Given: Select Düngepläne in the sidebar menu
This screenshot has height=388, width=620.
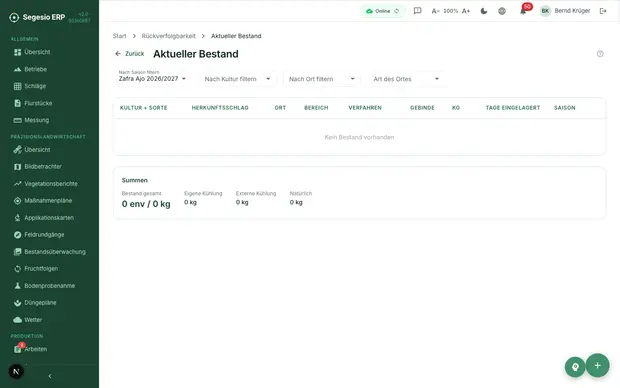Looking at the screenshot, I should pyautogui.click(x=40, y=303).
